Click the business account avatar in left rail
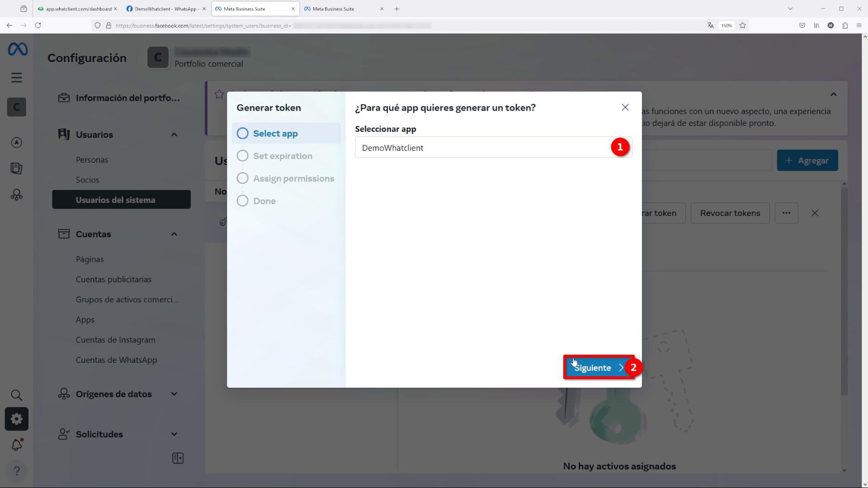Image resolution: width=868 pixels, height=488 pixels. click(17, 107)
